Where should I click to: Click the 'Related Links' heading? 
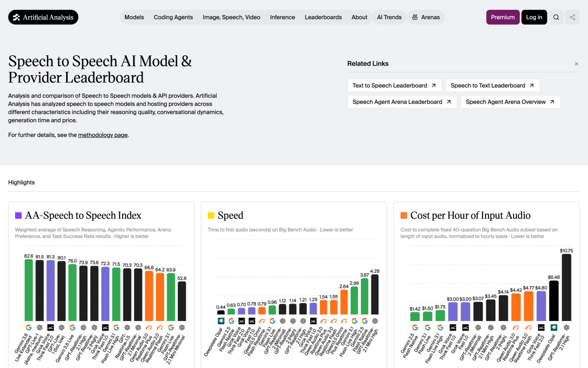[x=368, y=64]
